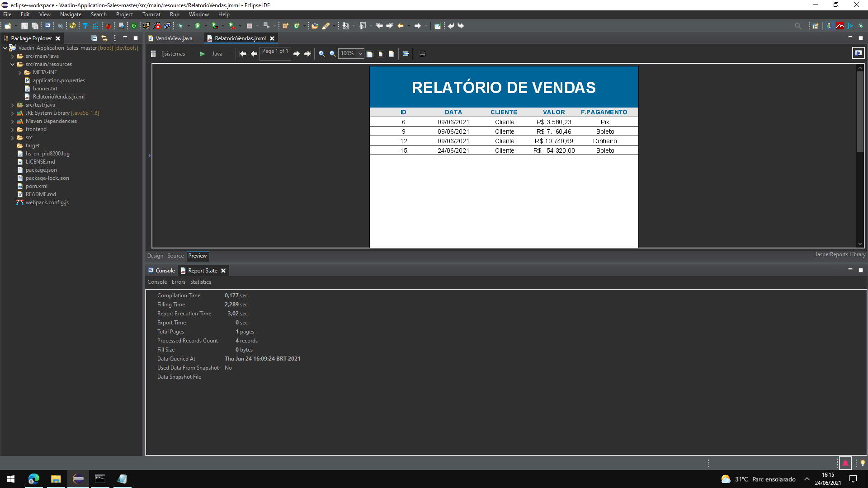Open the Statistics link in Report State
The image size is (868, 488).
(200, 282)
